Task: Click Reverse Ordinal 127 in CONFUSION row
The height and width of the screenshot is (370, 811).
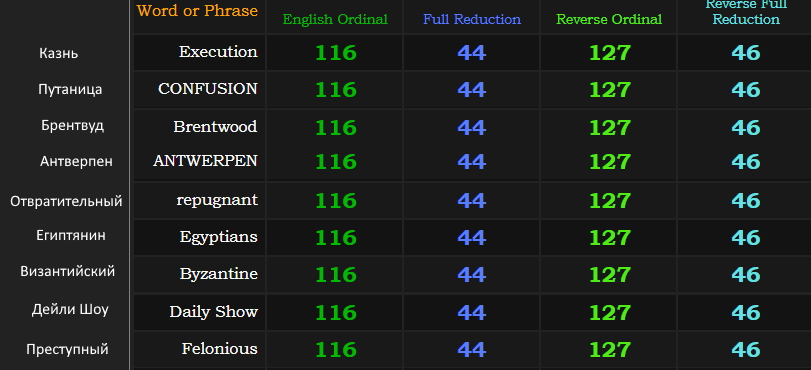Action: point(610,90)
